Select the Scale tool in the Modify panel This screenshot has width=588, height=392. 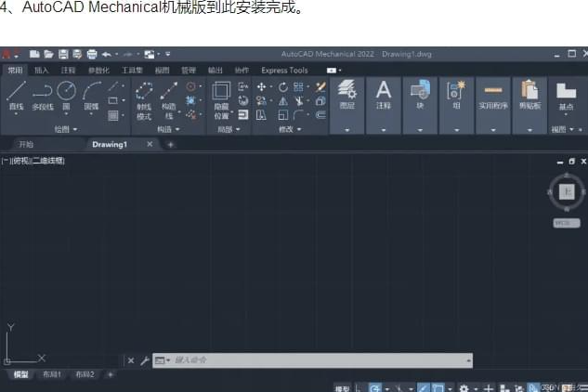click(x=283, y=115)
